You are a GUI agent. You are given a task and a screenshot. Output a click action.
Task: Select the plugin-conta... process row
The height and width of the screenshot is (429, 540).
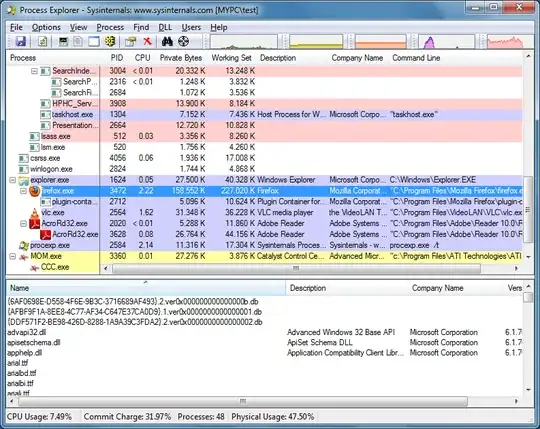pos(264,201)
